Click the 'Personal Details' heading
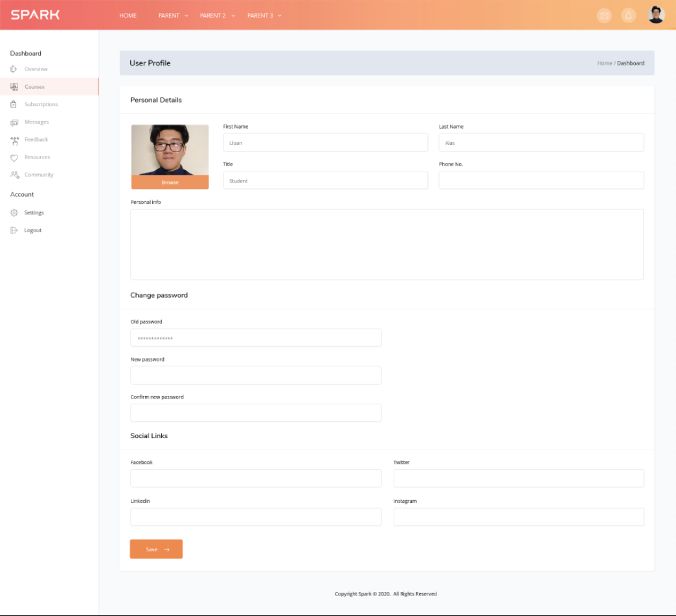 156,100
